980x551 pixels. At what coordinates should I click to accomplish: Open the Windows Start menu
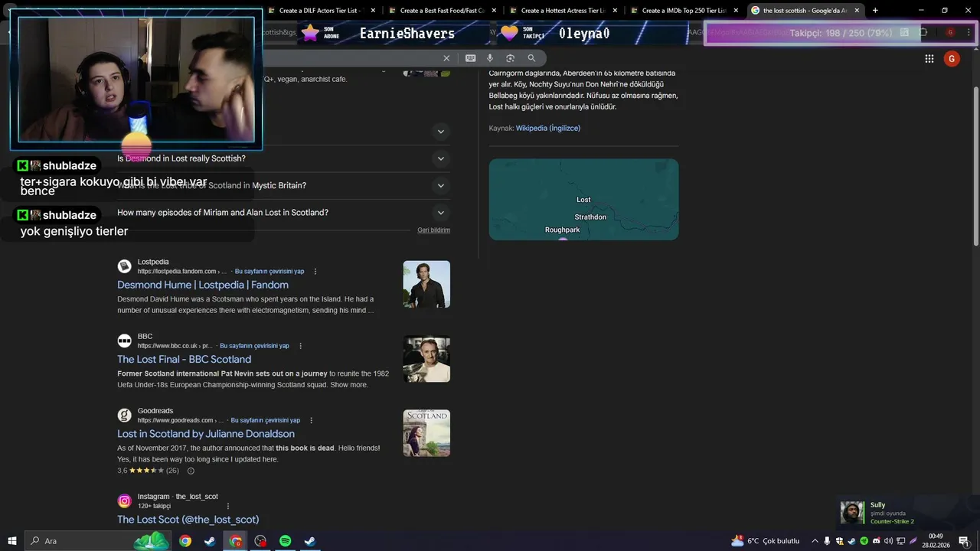12,541
